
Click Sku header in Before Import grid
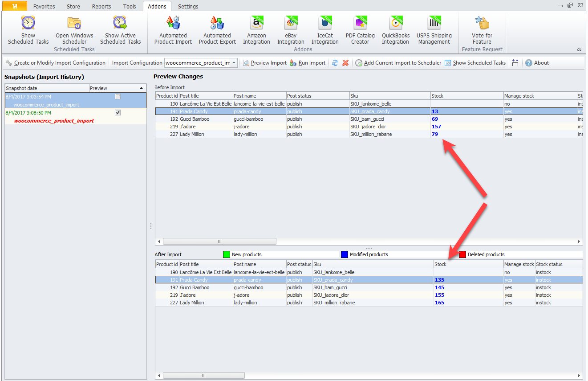pyautogui.click(x=389, y=96)
